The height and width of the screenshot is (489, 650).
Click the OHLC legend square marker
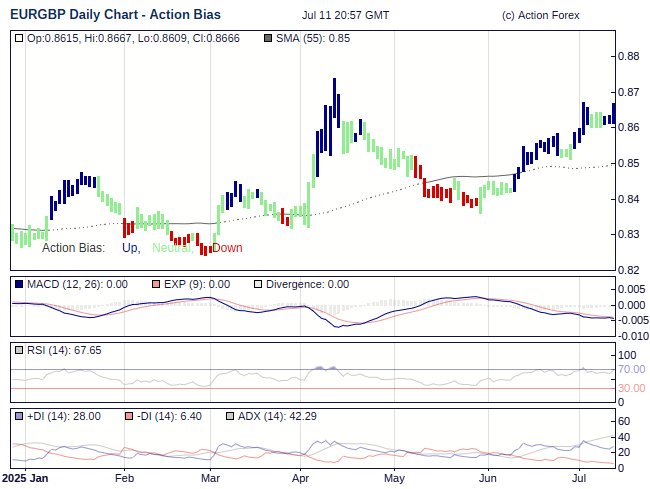(20, 38)
